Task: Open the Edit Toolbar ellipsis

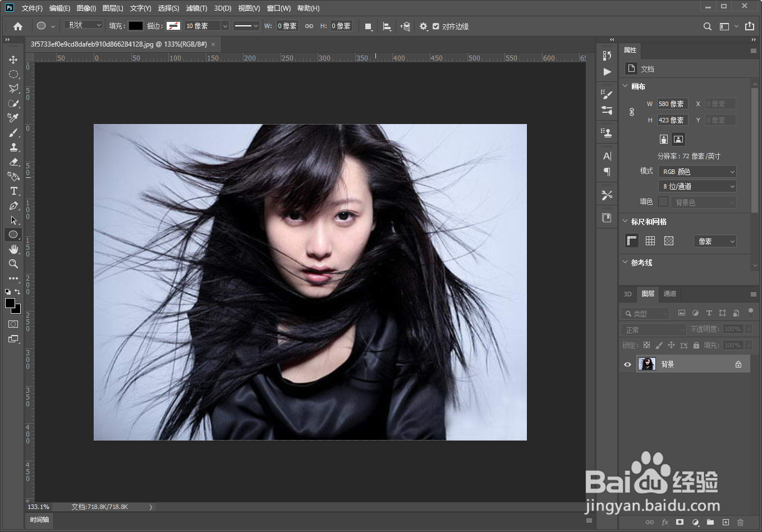Action: (13, 278)
